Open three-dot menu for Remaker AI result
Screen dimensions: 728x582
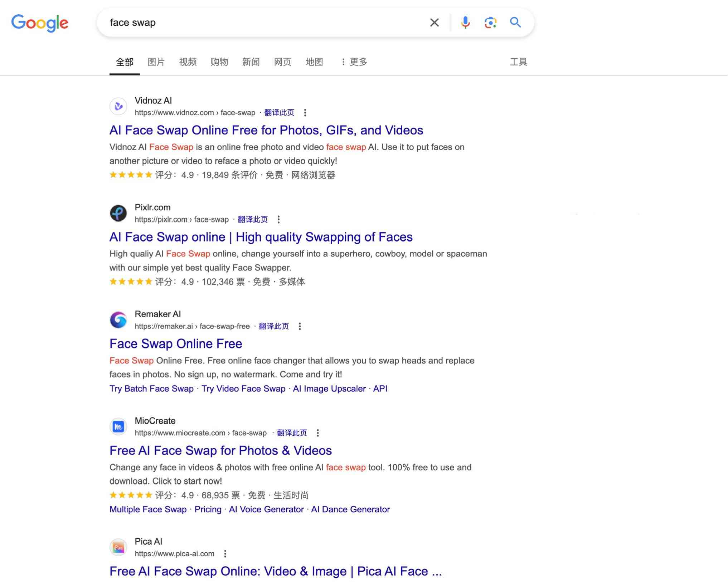point(300,326)
